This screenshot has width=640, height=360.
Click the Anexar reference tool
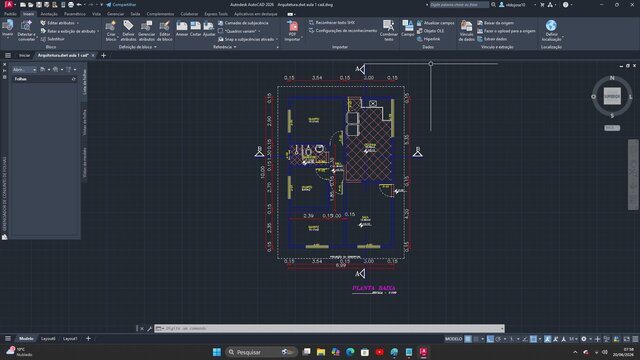coord(182,29)
